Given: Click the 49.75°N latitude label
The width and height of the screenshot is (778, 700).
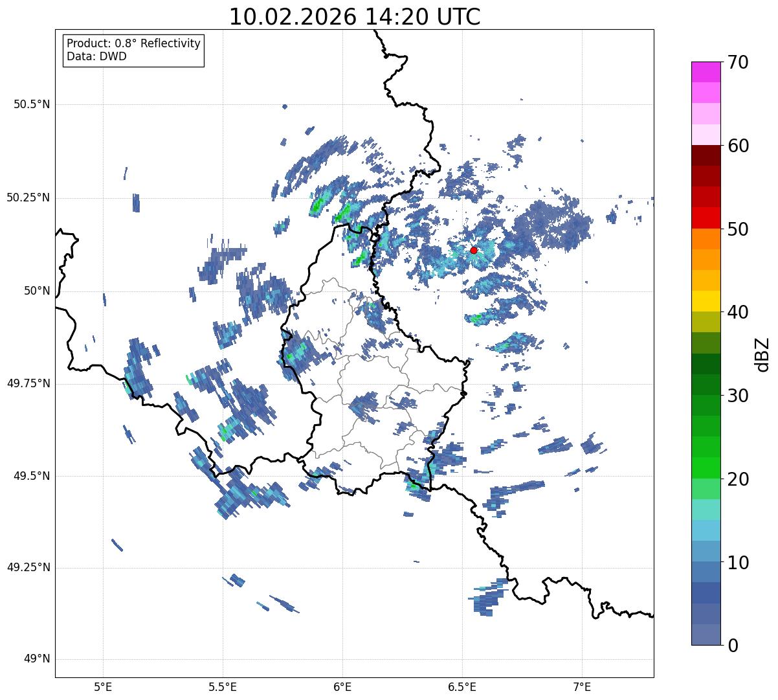Looking at the screenshot, I should coord(28,383).
